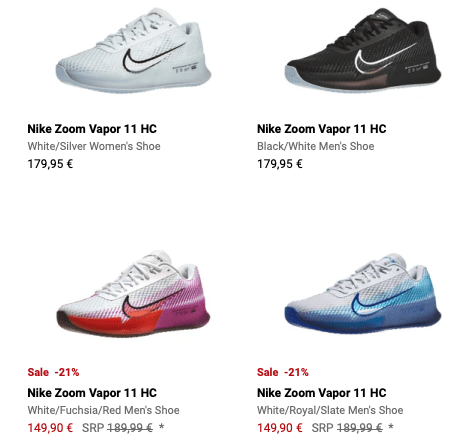Select the White/Royal/Slate Men's Shoe subtitle
Screen dimensions: 464x448
coord(330,410)
